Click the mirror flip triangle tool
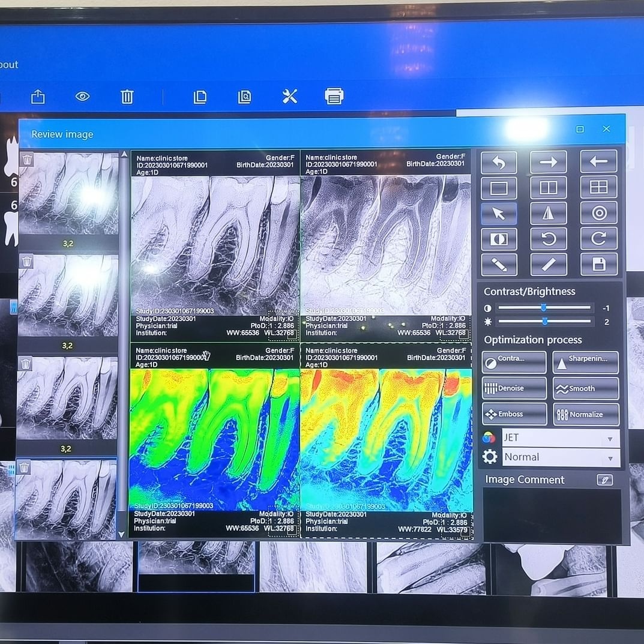644x644 pixels. 549,213
